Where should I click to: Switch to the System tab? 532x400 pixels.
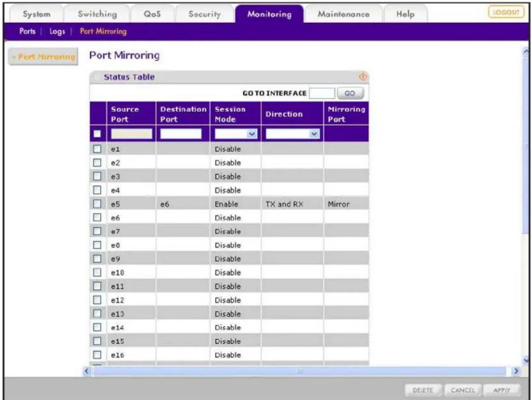coord(37,14)
